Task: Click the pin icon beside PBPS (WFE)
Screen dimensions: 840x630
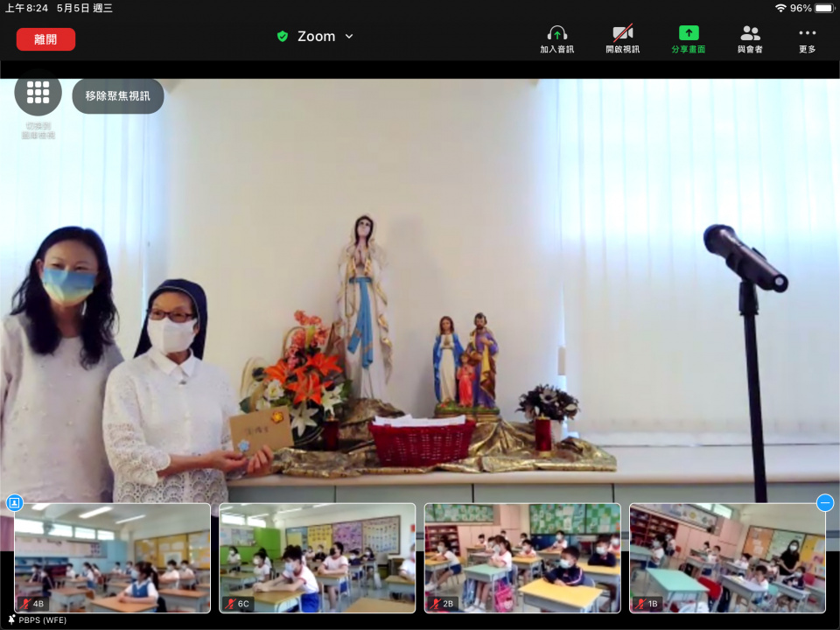Action: click(11, 619)
